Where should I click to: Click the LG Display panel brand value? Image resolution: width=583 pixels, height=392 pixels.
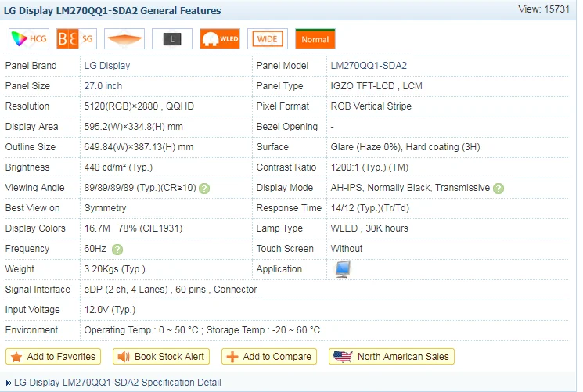click(x=107, y=66)
